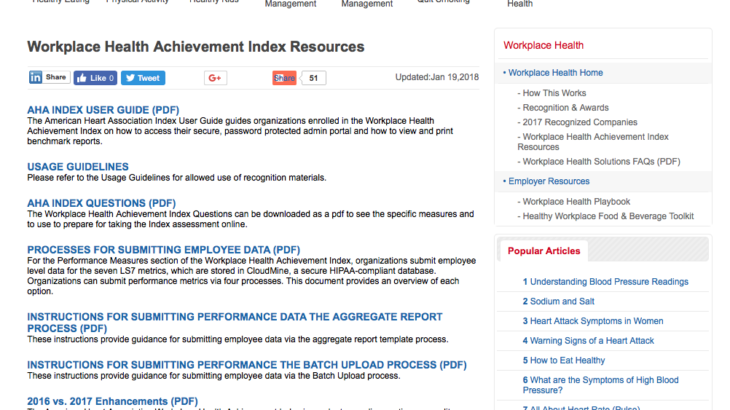Open Processes for Submitting Employee Data PDF
Viewport: 730px width, 410px height.
163,249
